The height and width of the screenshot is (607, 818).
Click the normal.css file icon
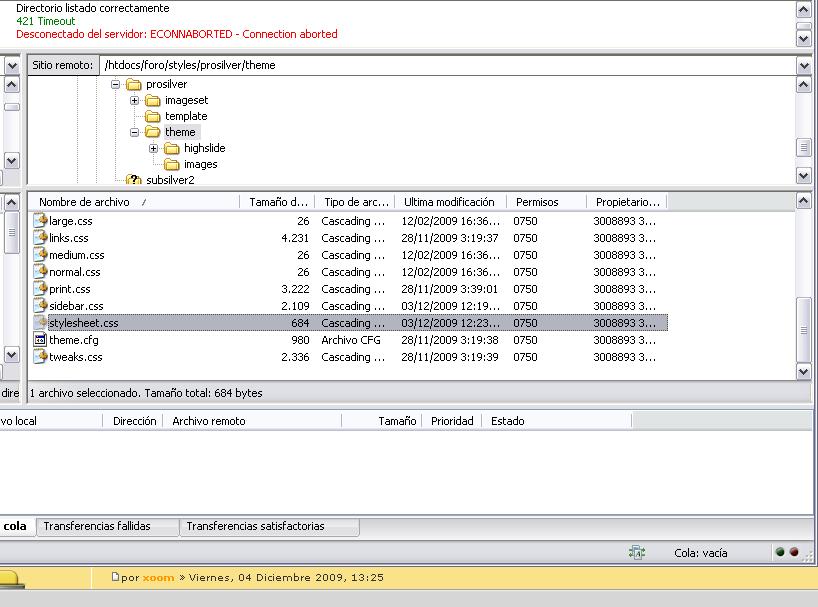click(40, 272)
